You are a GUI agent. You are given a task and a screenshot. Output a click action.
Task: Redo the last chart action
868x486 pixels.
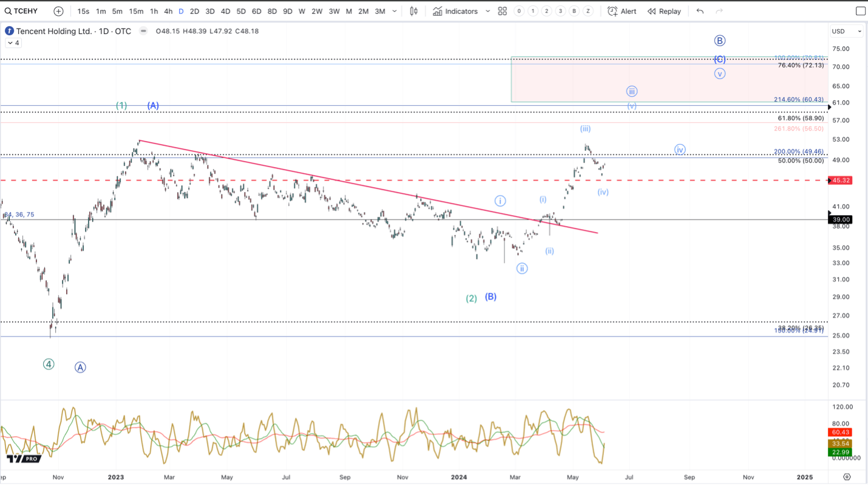pyautogui.click(x=719, y=11)
